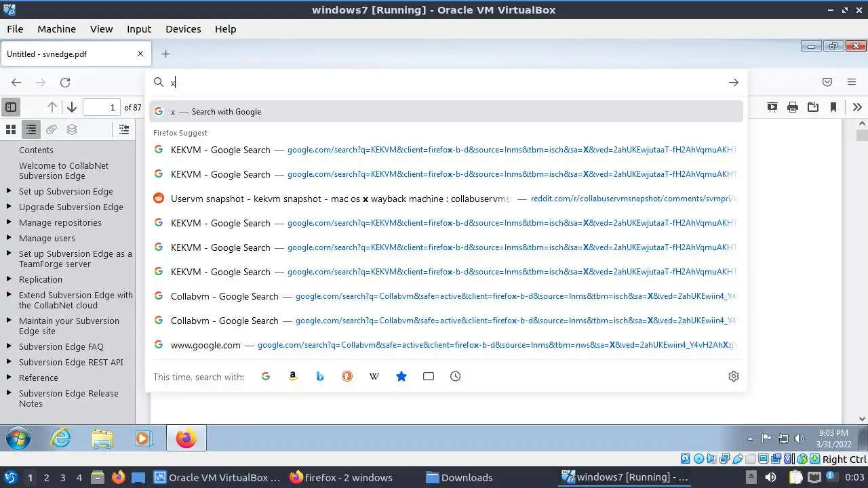Open 'Contents' outline entry
Viewport: 868px width, 488px height.
point(36,150)
